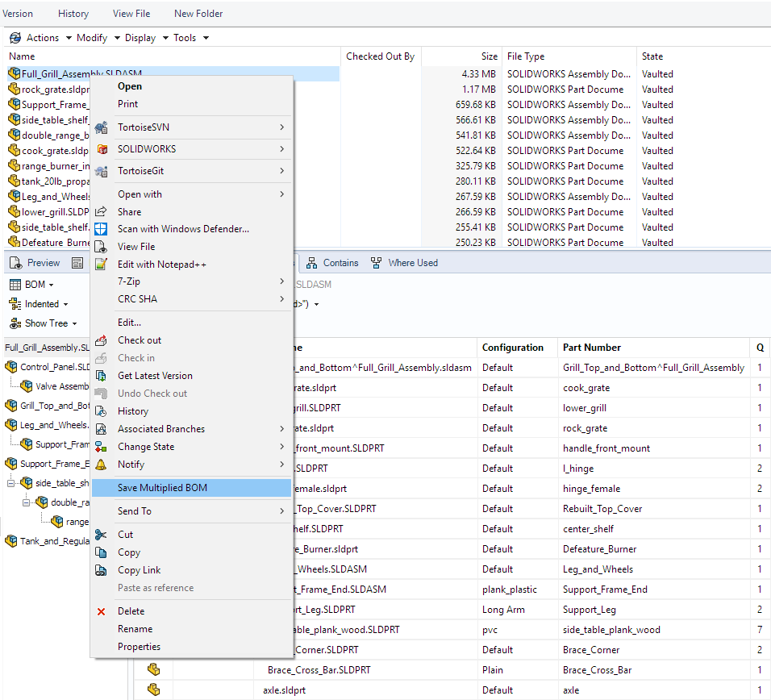Open the BOM type dropdown
Image resolution: width=771 pixels, height=700 pixels.
[x=31, y=285]
